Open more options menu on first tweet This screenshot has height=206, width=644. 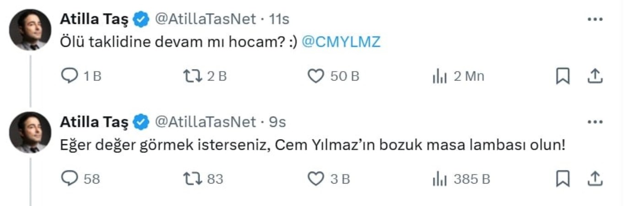pyautogui.click(x=595, y=19)
